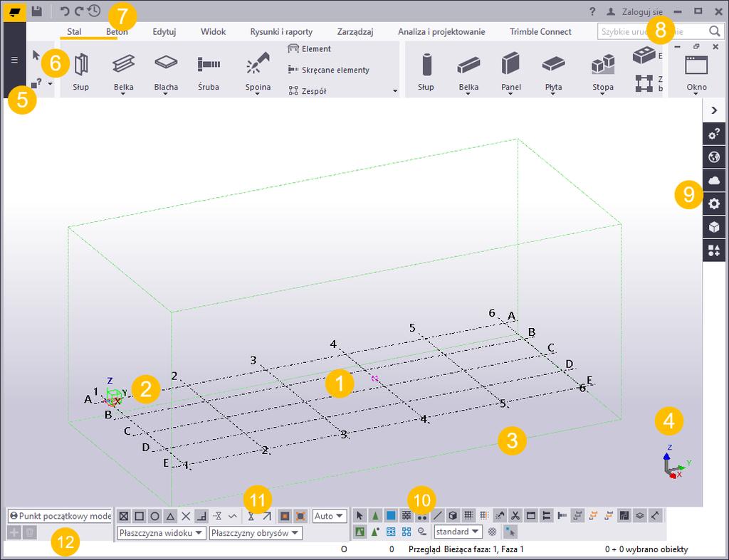Screen dimensions: 729x560
Task: Open the hamburger menu on left strip
Action: click(14, 60)
